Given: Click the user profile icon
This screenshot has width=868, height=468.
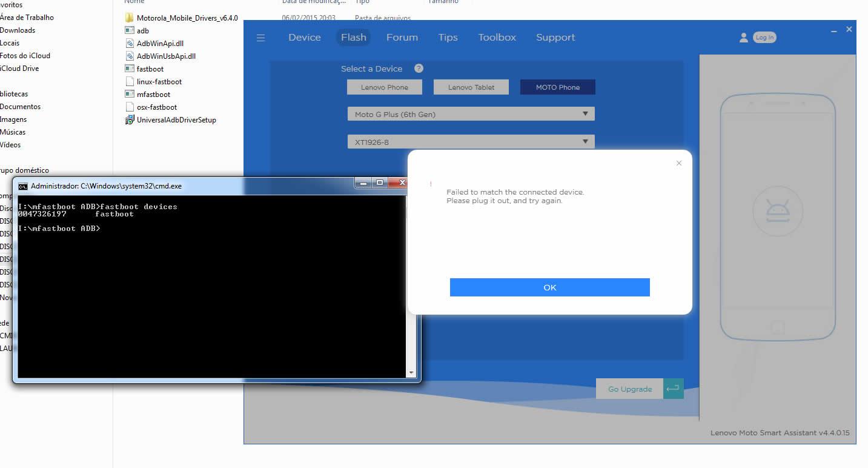Looking at the screenshot, I should pos(744,38).
